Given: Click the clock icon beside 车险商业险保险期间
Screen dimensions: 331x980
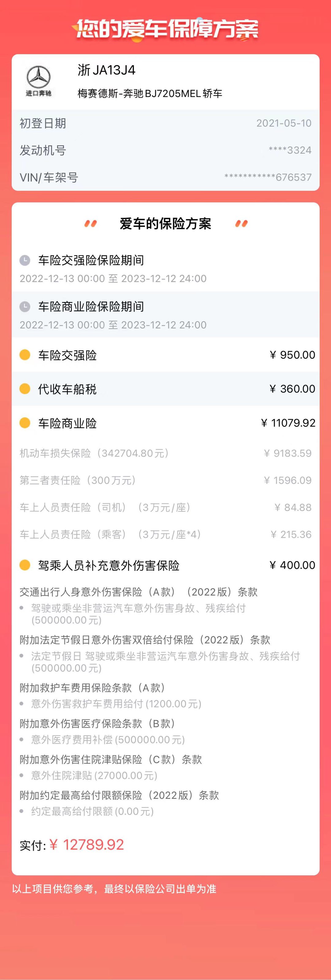Looking at the screenshot, I should coord(25,307).
